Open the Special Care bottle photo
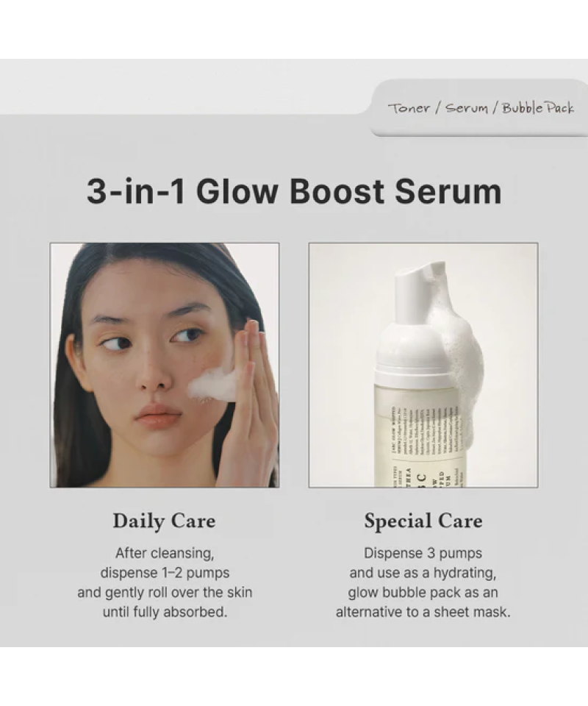 click(x=423, y=365)
